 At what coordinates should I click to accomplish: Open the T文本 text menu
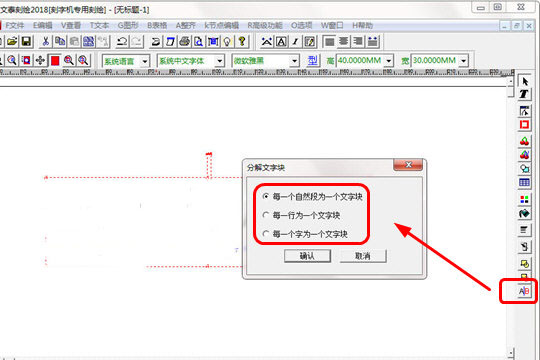[x=99, y=25]
